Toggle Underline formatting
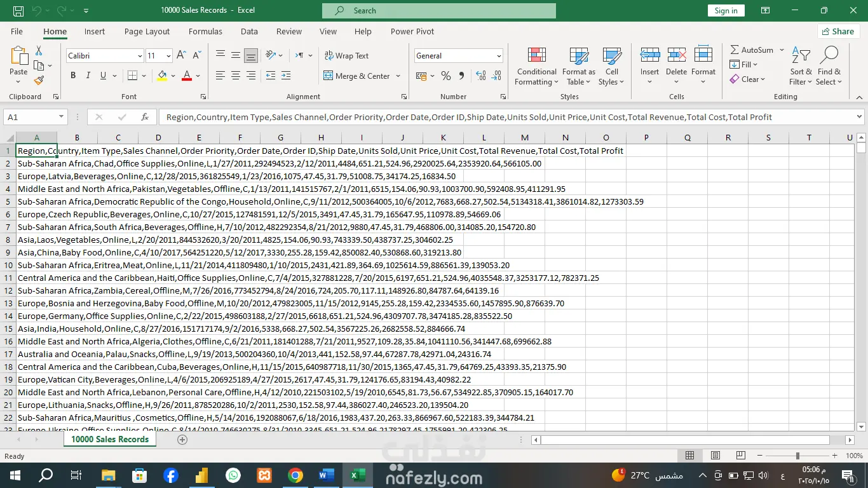The width and height of the screenshot is (868, 488). (103, 76)
